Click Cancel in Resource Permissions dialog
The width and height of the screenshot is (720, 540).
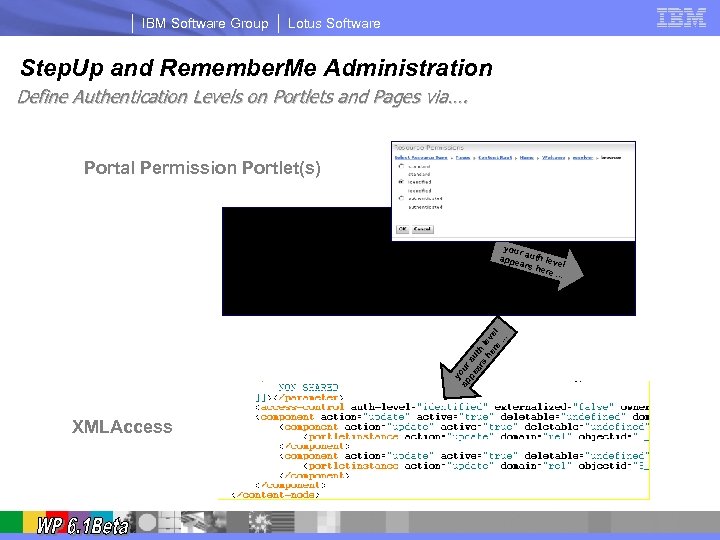click(422, 229)
